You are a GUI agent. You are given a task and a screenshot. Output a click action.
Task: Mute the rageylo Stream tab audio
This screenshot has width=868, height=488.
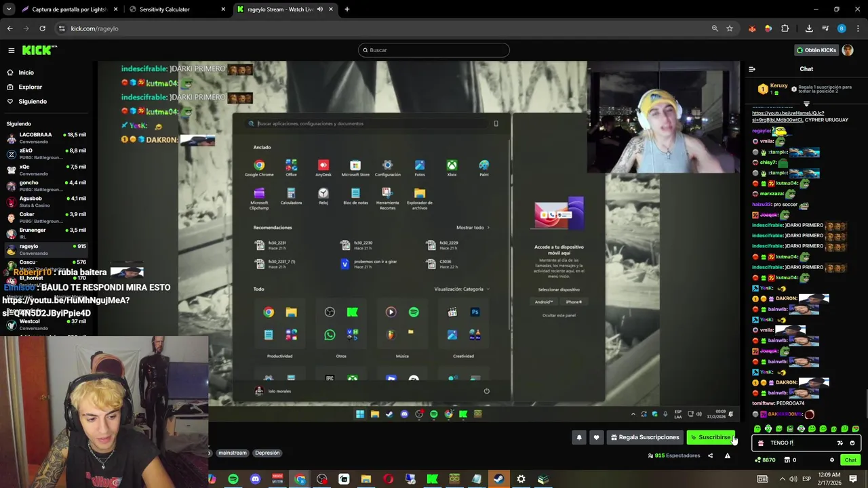320,9
